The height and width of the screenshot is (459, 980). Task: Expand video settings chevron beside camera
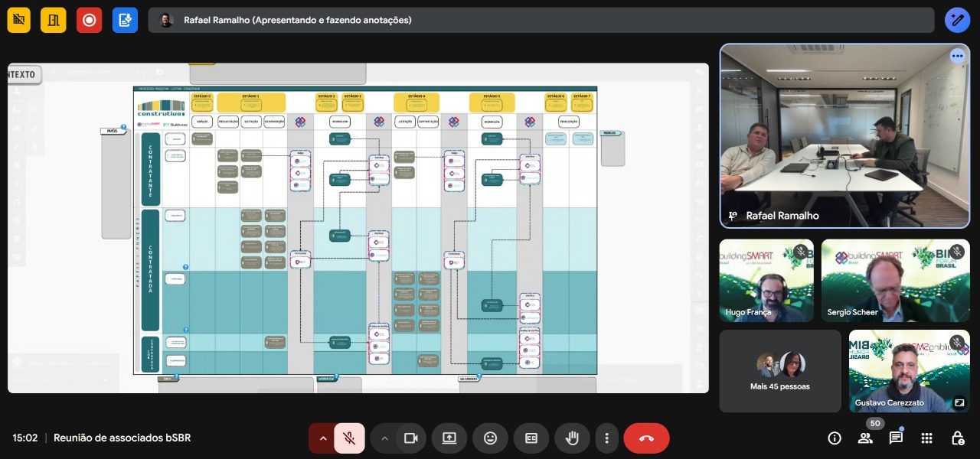click(x=384, y=438)
